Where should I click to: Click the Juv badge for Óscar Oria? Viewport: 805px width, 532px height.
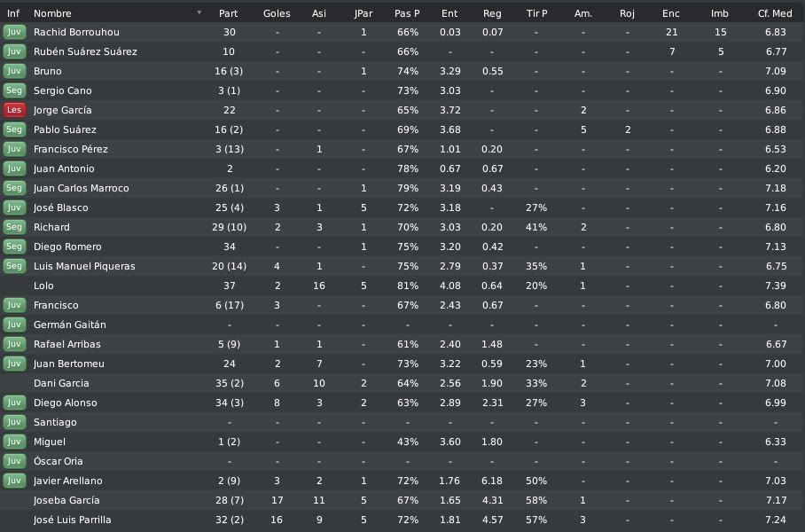point(14,461)
